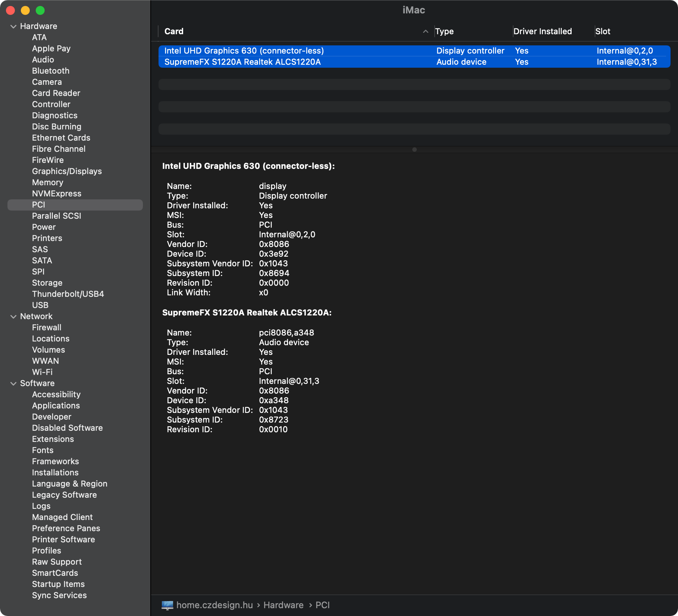
Task: Select Controller in the sidebar
Action: click(51, 105)
